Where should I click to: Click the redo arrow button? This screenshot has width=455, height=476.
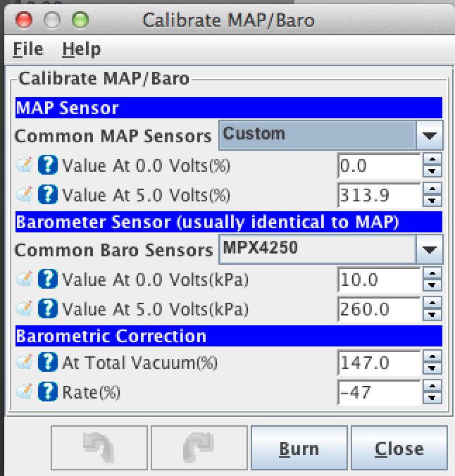[199, 448]
